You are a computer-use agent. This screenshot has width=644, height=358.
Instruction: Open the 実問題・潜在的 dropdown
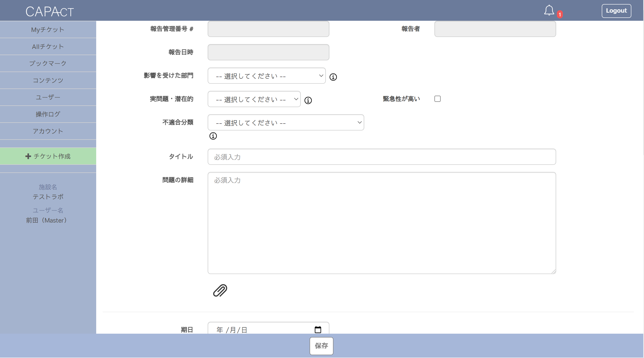(x=254, y=99)
